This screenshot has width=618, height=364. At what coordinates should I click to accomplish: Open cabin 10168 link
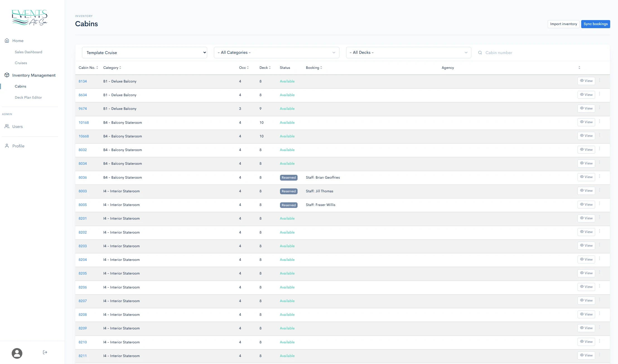point(84,123)
